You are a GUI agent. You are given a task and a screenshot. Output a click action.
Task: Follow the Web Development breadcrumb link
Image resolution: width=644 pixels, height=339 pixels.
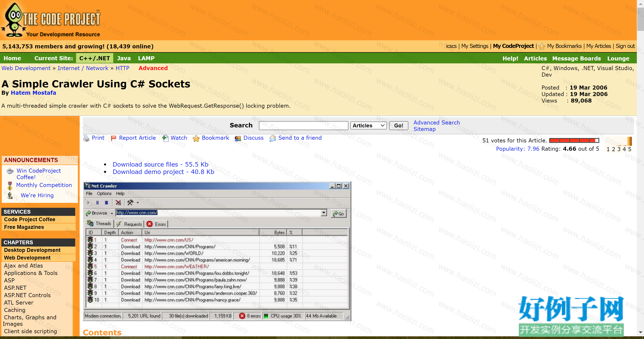click(x=26, y=68)
